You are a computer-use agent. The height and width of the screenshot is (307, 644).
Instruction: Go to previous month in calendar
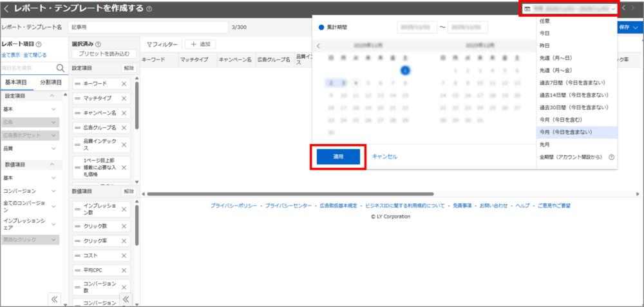(319, 46)
